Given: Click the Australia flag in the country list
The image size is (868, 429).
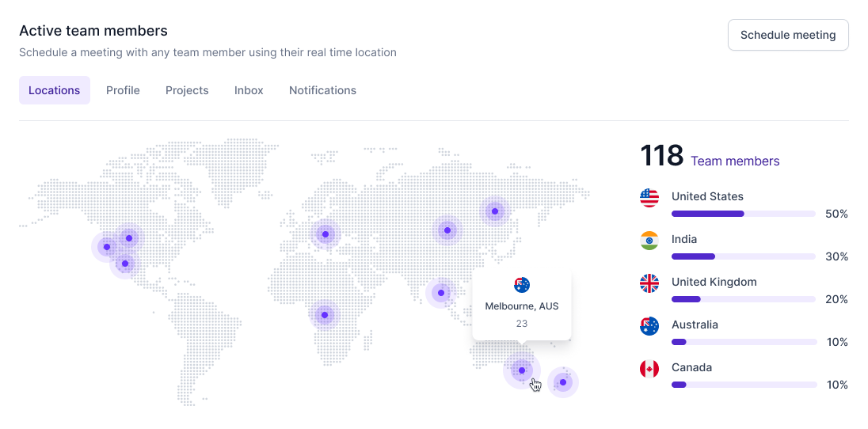Looking at the screenshot, I should coord(649,326).
